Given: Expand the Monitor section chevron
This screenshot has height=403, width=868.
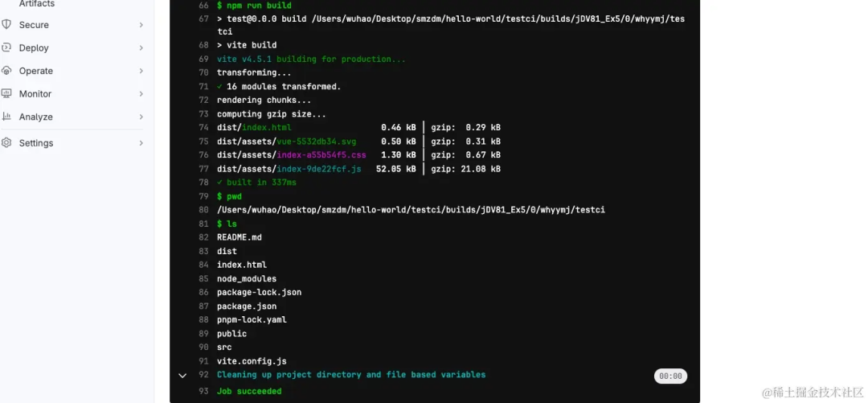Looking at the screenshot, I should point(141,94).
